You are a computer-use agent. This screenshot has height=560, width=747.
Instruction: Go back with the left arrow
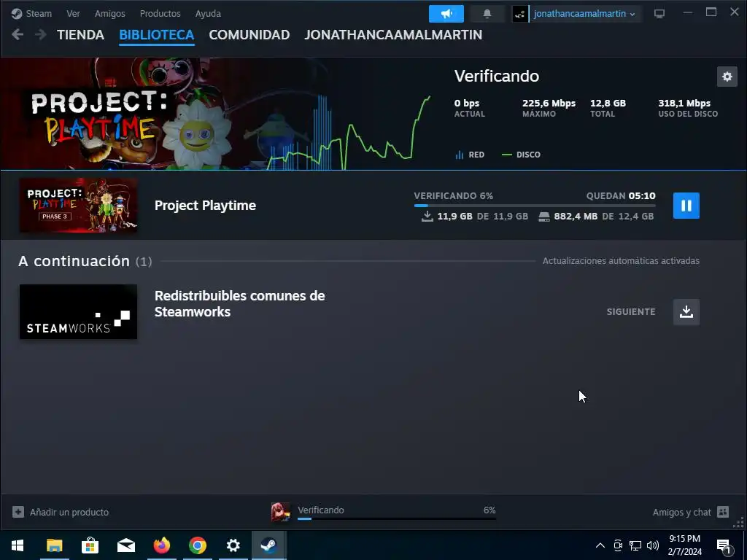tap(18, 35)
